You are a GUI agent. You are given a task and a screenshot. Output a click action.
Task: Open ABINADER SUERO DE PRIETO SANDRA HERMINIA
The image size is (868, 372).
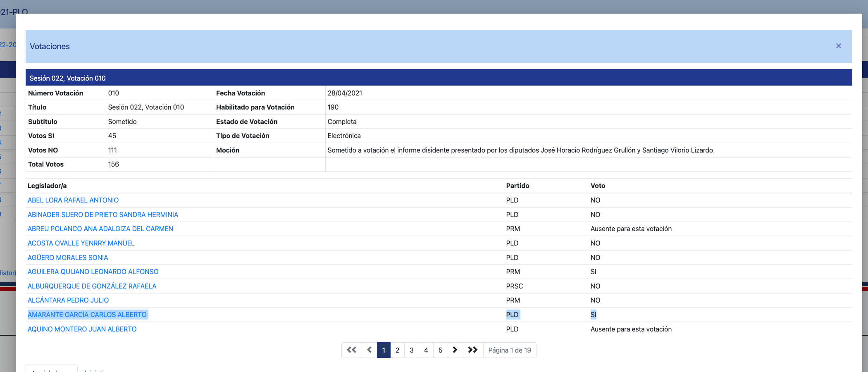103,215
